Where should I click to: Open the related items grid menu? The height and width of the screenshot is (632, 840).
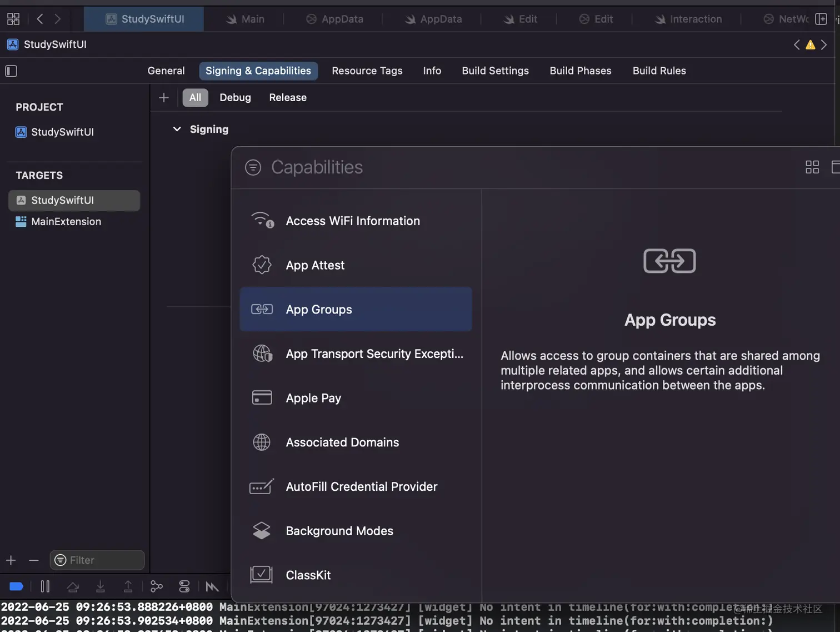click(13, 19)
